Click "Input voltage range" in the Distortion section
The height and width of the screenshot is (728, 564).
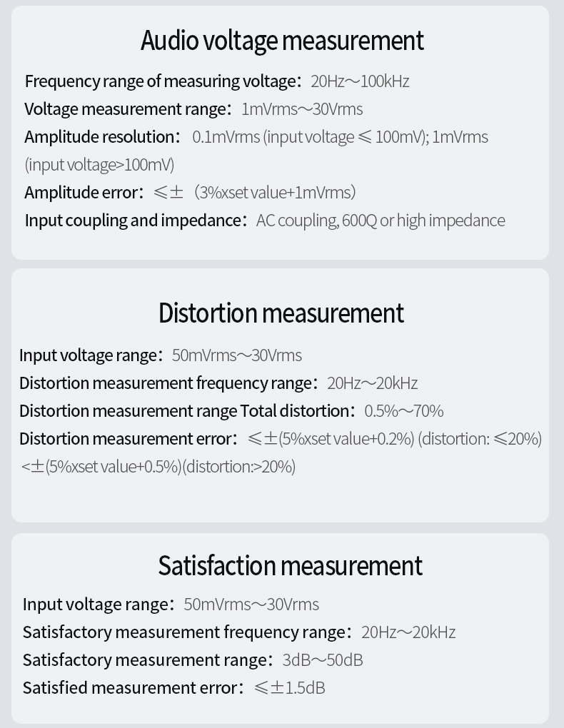tap(89, 355)
